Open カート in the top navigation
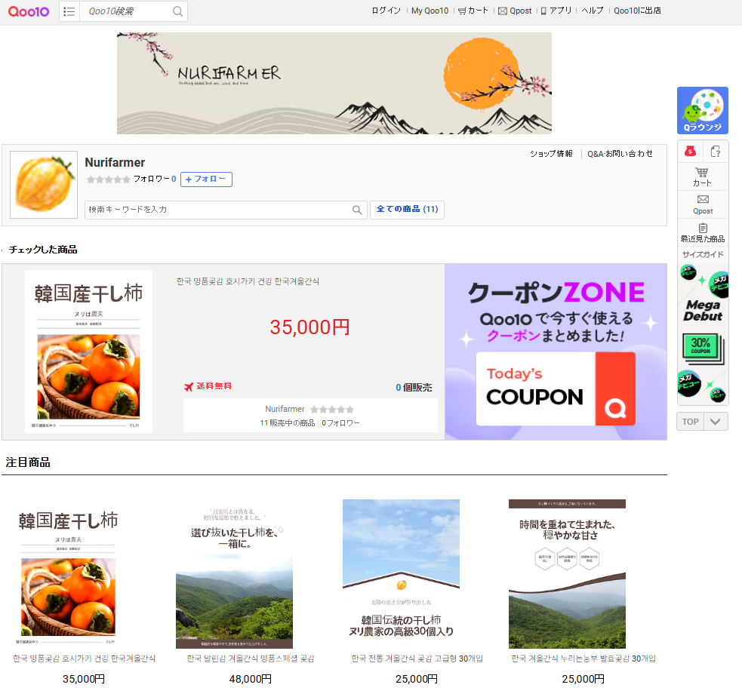This screenshot has height=700, width=742. point(473,11)
